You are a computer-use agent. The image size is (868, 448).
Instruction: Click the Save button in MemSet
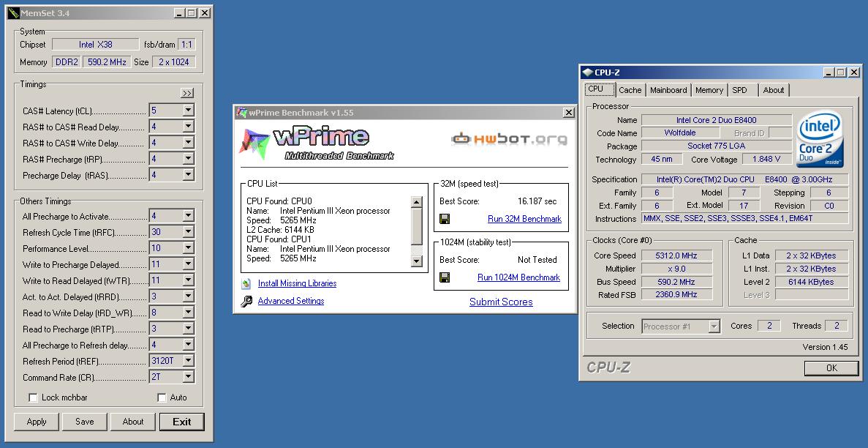[85, 422]
